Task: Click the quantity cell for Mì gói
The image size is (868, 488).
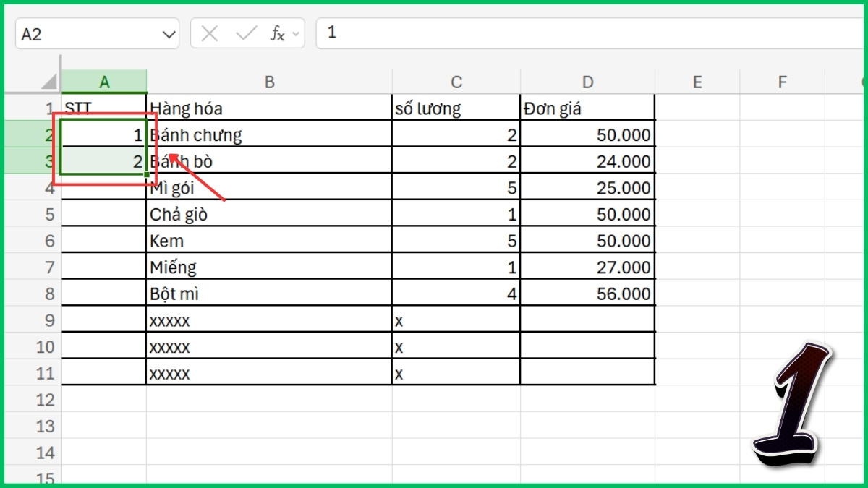Action: 456,188
